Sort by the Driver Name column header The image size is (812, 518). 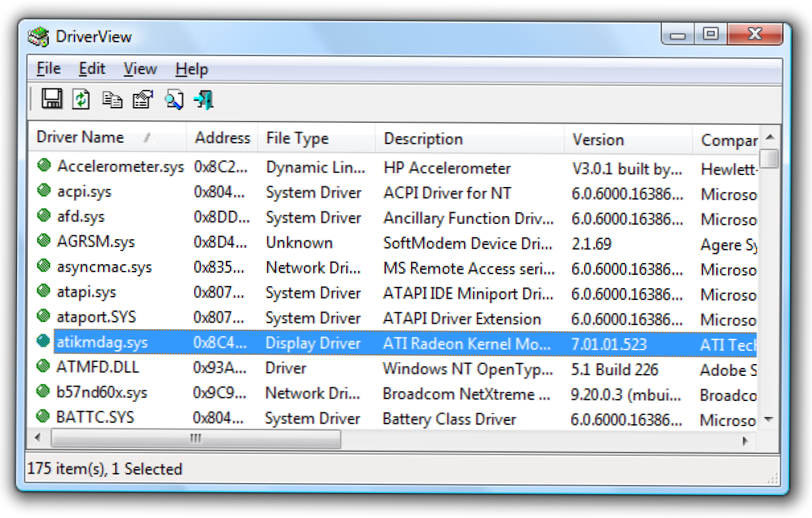[x=80, y=137]
